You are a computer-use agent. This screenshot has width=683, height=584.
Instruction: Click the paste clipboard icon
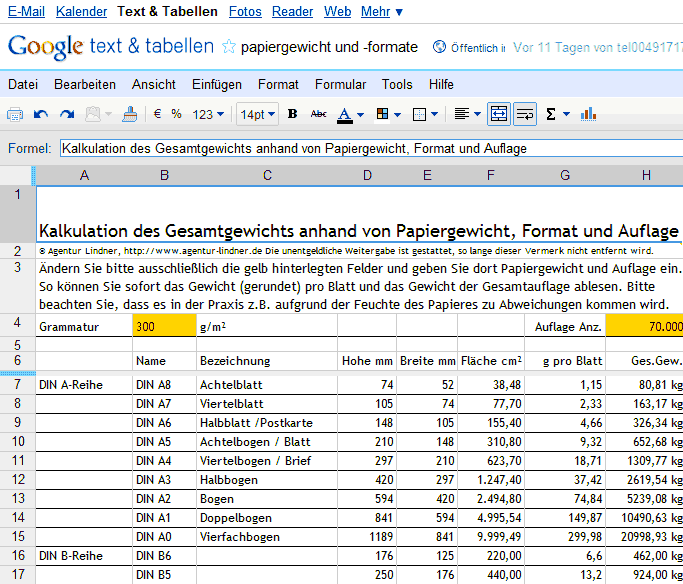93,115
